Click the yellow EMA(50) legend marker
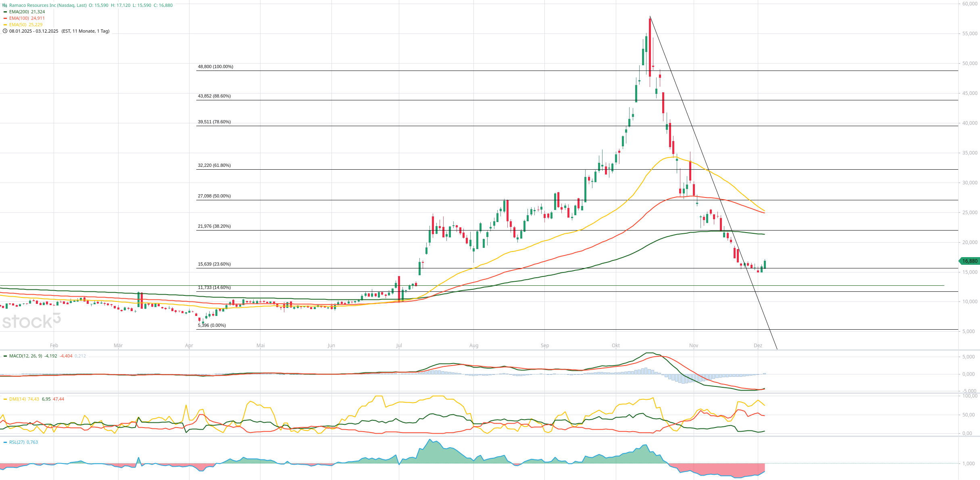The height and width of the screenshot is (480, 980). [5, 25]
